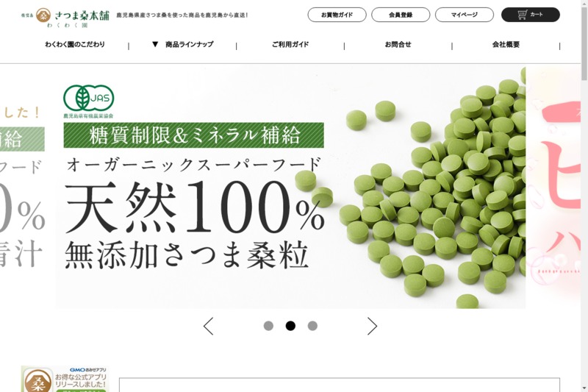The width and height of the screenshot is (588, 392).
Task: Advance to next carousel slide arrow
Action: click(x=372, y=326)
